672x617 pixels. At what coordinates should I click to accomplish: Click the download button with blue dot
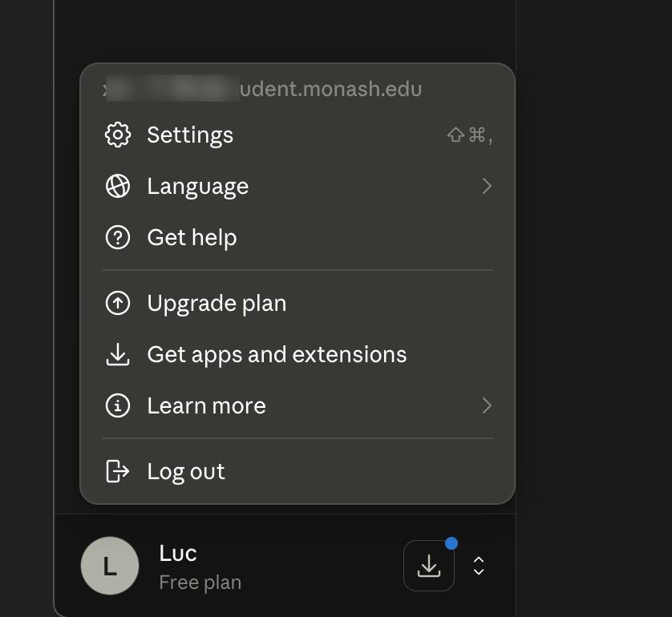coord(428,566)
